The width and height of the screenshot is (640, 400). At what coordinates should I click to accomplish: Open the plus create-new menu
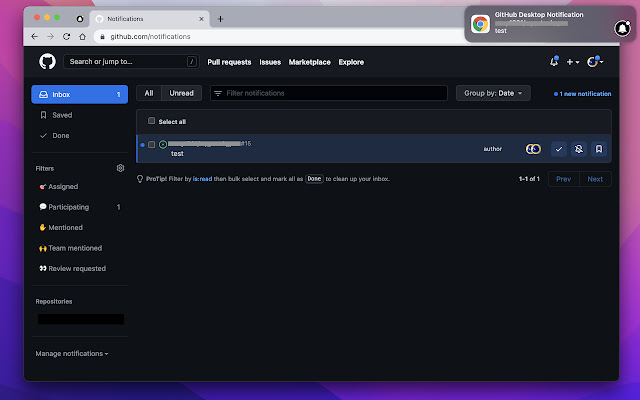573,62
